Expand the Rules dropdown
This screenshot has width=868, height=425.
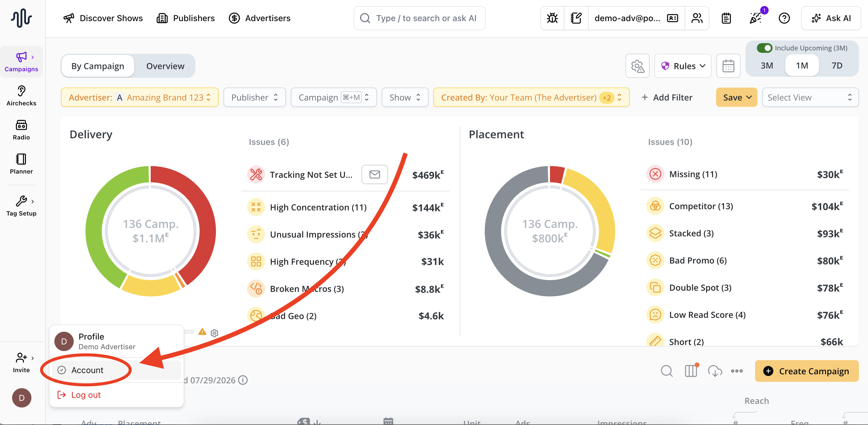(x=683, y=66)
